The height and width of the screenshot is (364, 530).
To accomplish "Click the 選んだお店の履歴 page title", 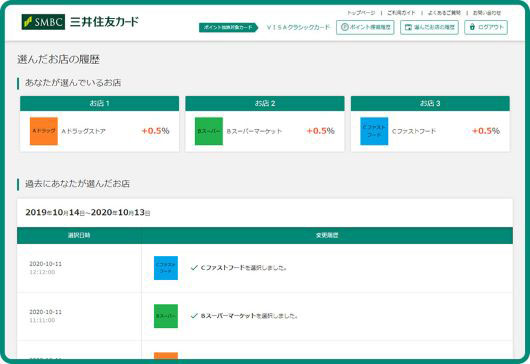I will pos(58,60).
